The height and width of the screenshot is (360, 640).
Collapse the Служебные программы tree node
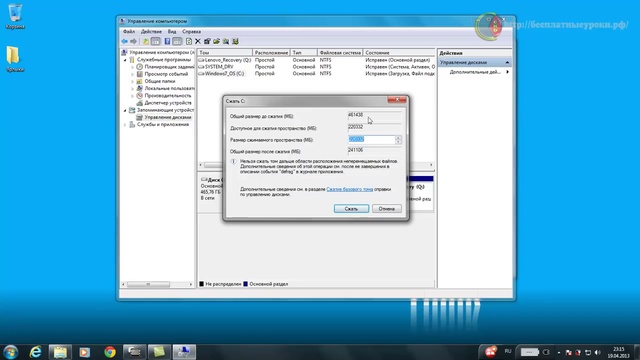click(125, 60)
